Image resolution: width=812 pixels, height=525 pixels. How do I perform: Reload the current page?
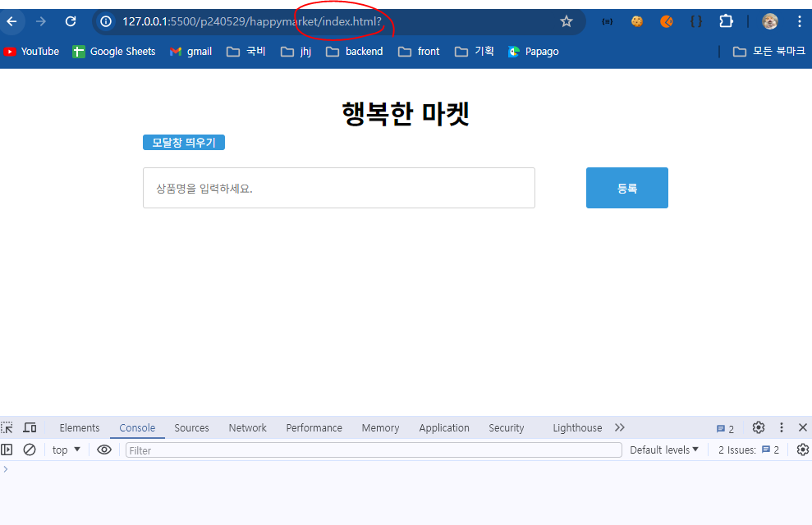[x=71, y=21]
